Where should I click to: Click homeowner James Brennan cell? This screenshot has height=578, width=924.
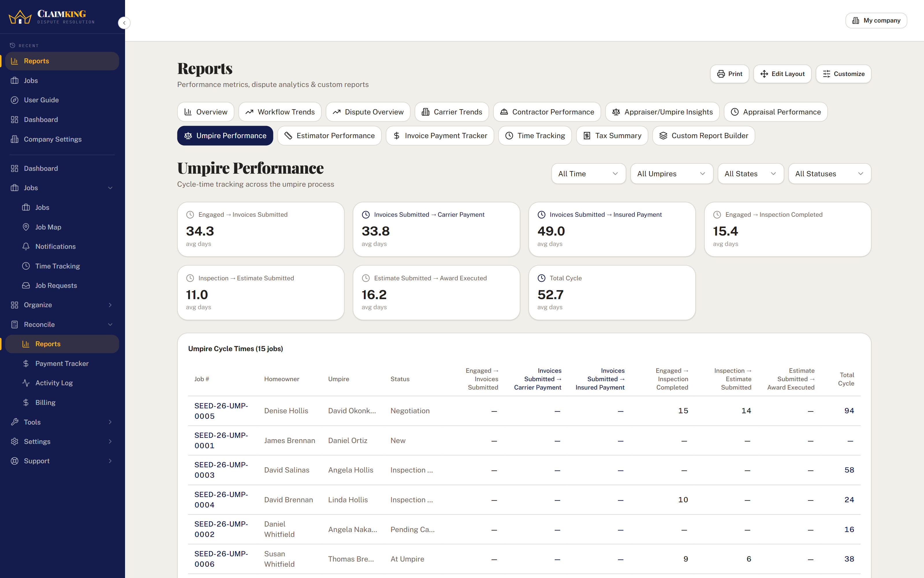[290, 441]
